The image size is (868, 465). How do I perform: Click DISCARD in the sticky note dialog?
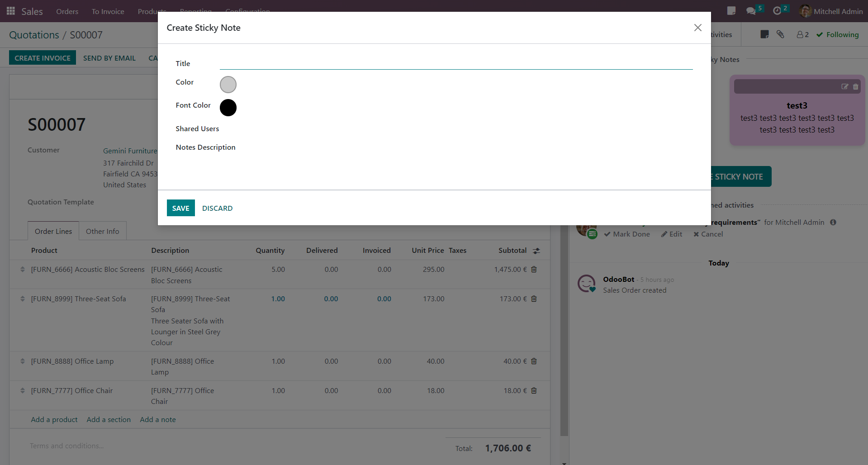point(217,208)
